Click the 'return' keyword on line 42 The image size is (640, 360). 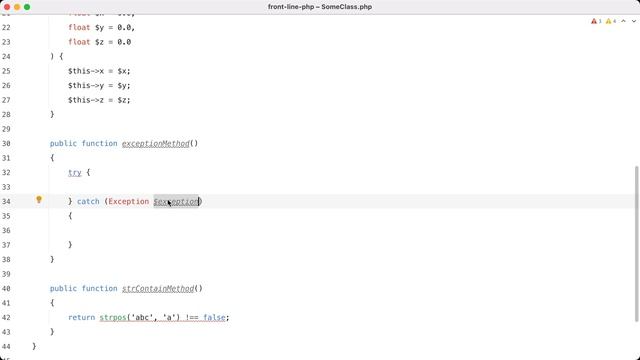coord(82,318)
